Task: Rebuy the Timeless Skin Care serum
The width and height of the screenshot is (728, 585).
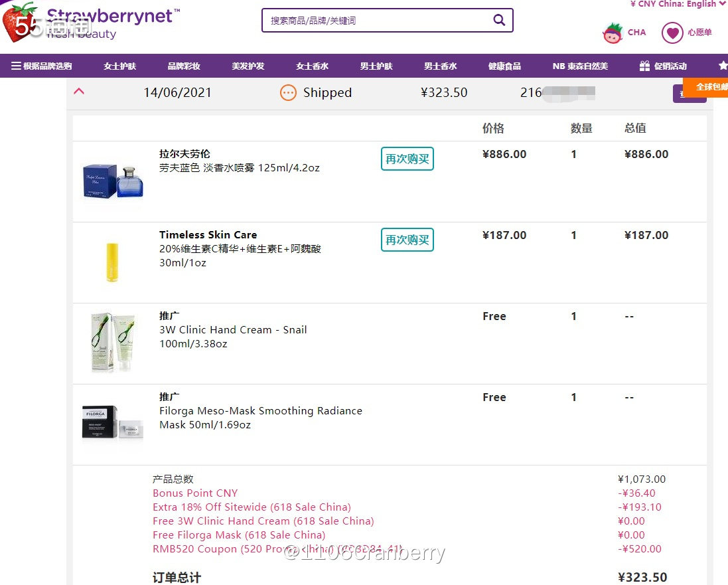Action: point(407,240)
